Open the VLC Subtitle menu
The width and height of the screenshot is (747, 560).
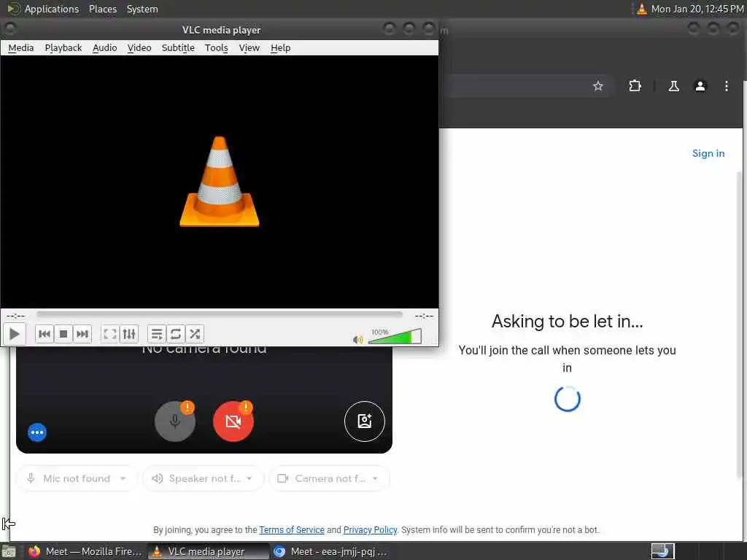[178, 47]
